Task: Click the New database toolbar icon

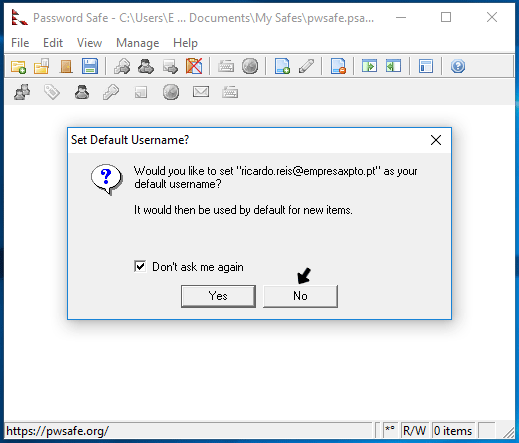Action: coord(18,66)
